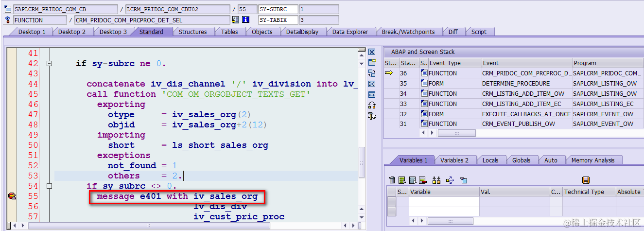Open the Memory Analysis tab
Screen dimensions: 644x231
pos(592,160)
